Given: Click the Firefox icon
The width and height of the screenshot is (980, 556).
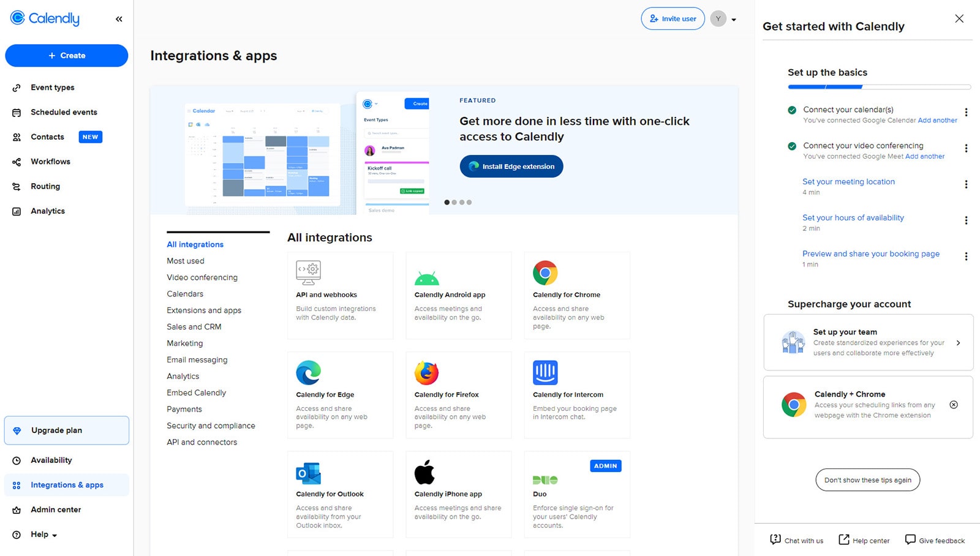Looking at the screenshot, I should [x=426, y=372].
